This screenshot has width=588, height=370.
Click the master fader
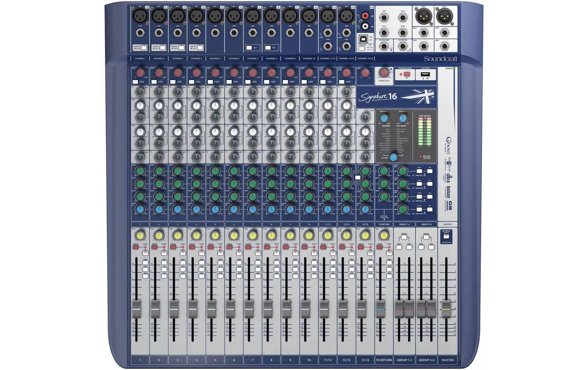point(446,309)
